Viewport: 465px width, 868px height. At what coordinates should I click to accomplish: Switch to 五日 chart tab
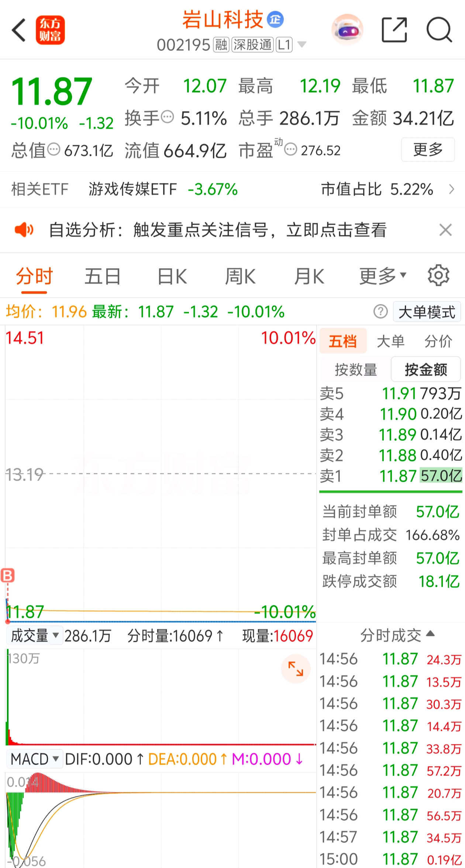coord(103,276)
